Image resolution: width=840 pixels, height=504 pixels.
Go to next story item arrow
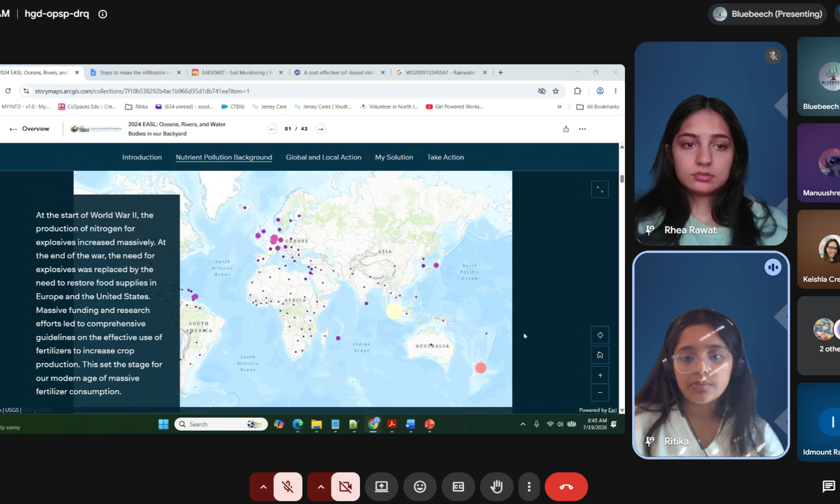(320, 129)
